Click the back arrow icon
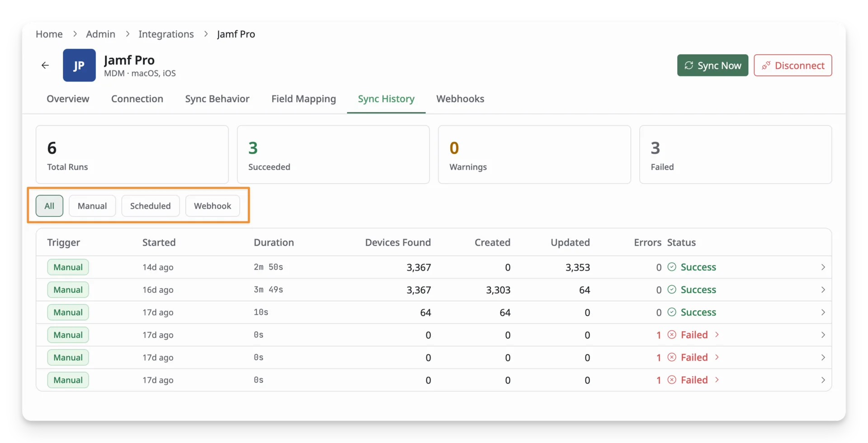This screenshot has width=868, height=443. tap(45, 65)
